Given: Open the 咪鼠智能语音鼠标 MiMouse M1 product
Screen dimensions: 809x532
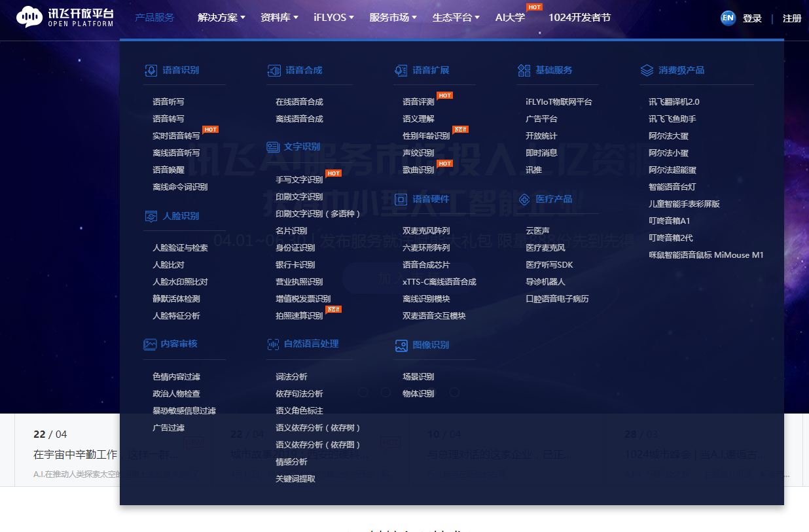Looking at the screenshot, I should coord(706,255).
